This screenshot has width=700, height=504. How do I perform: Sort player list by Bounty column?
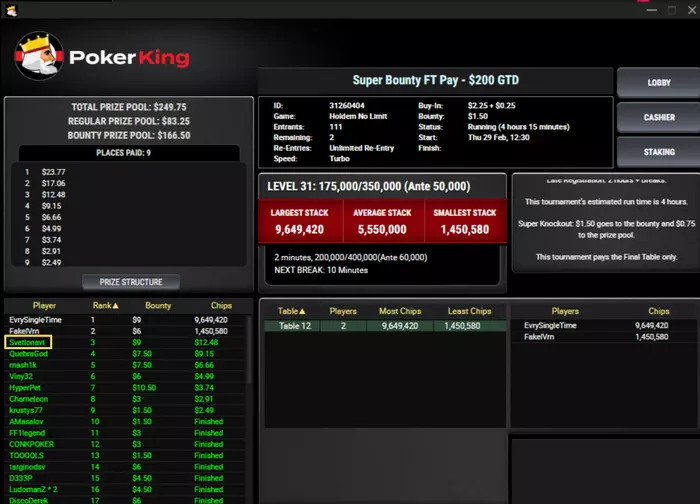click(158, 306)
